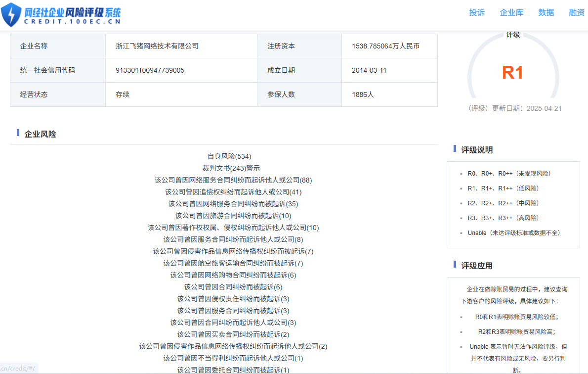
Task: Click R3、R3+、R3++ (高风险) legend item
Action: click(503, 218)
